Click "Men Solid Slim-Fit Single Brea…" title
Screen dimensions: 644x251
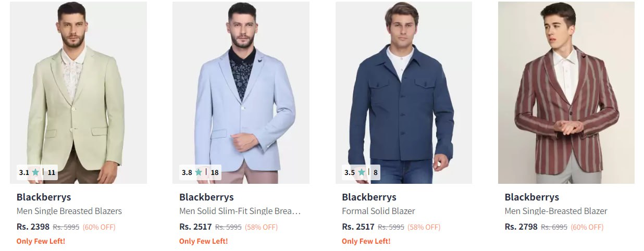click(x=240, y=211)
